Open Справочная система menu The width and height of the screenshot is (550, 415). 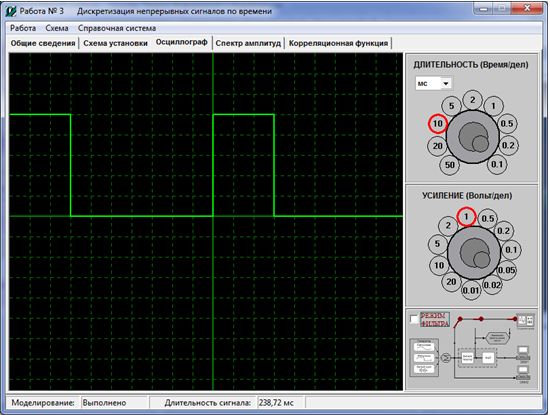click(x=117, y=28)
